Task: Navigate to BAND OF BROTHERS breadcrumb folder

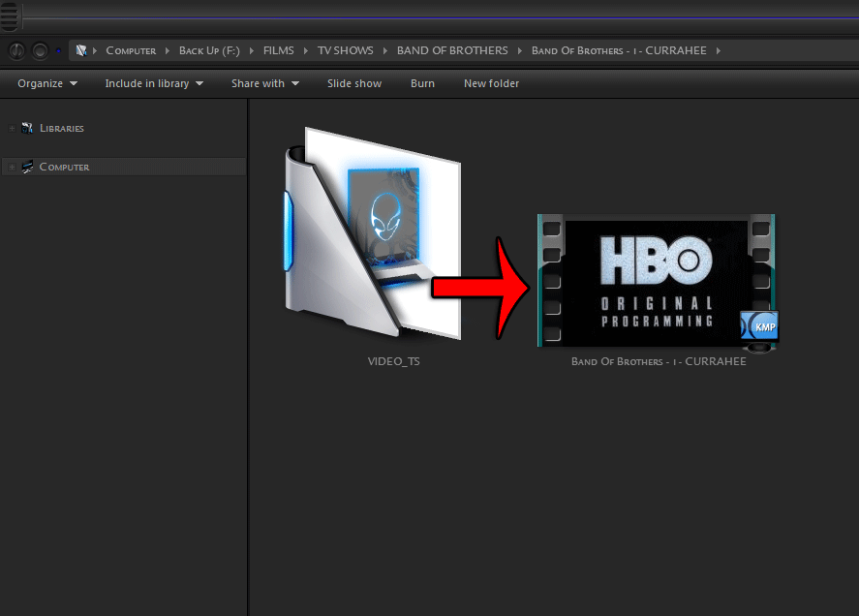Action: [452, 50]
